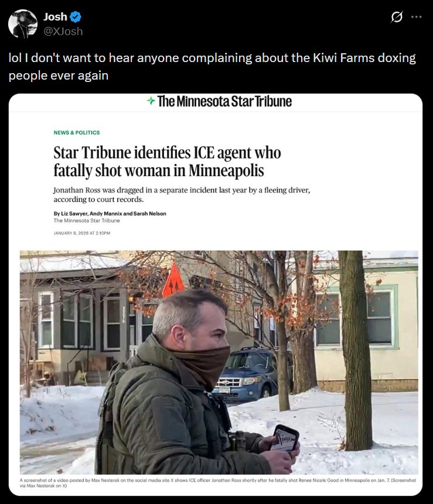Open Josh's profile avatar

point(23,24)
